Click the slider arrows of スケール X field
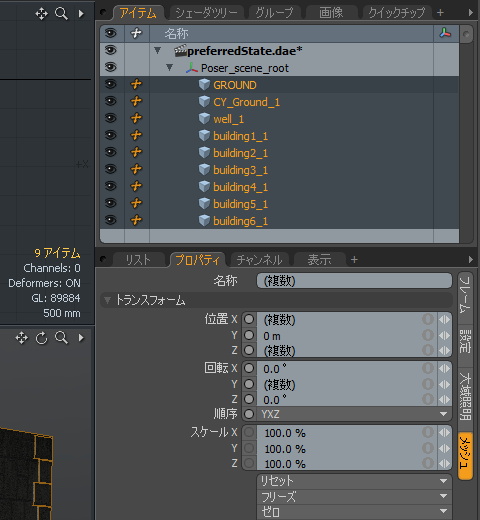The width and height of the screenshot is (480, 520). pyautogui.click(x=444, y=433)
